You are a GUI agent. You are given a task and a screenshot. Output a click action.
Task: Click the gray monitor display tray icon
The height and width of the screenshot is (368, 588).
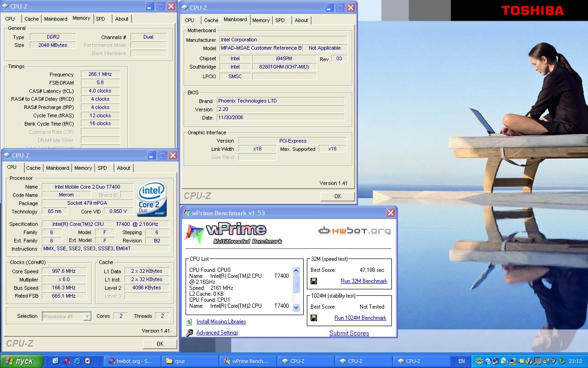coord(537,361)
